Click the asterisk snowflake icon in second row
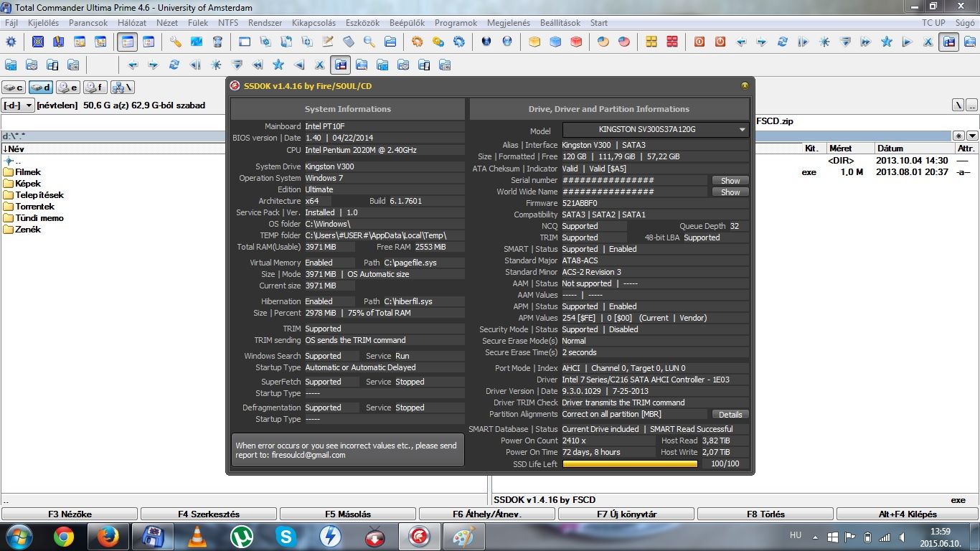 point(216,65)
